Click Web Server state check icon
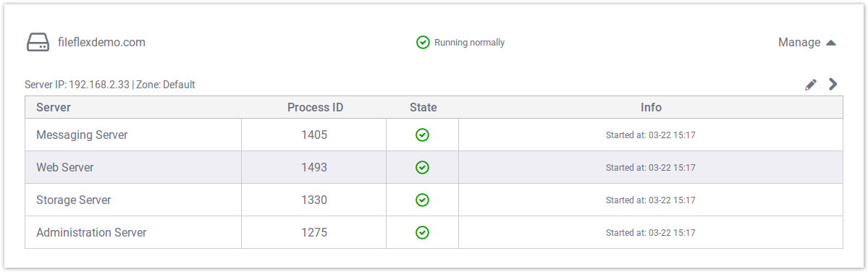The image size is (868, 272). [422, 167]
